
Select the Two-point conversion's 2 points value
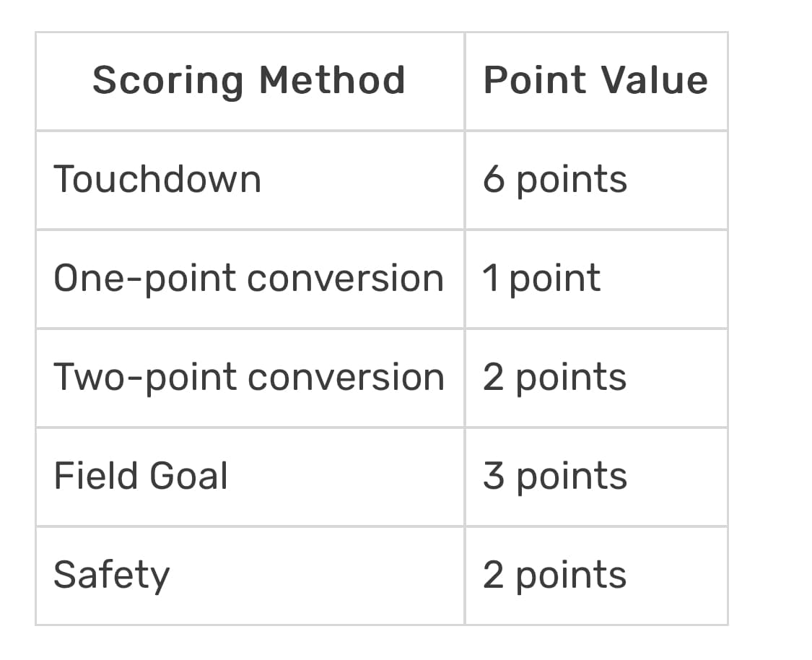click(554, 378)
